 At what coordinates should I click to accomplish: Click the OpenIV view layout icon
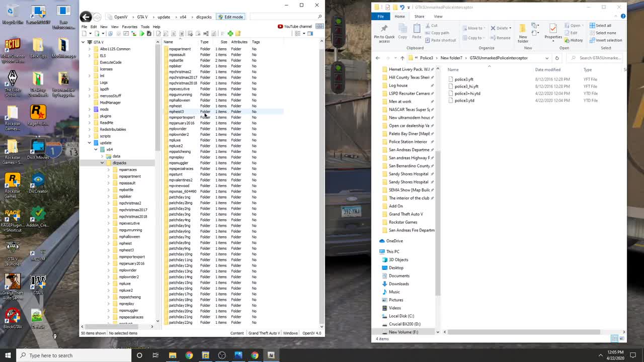click(297, 34)
